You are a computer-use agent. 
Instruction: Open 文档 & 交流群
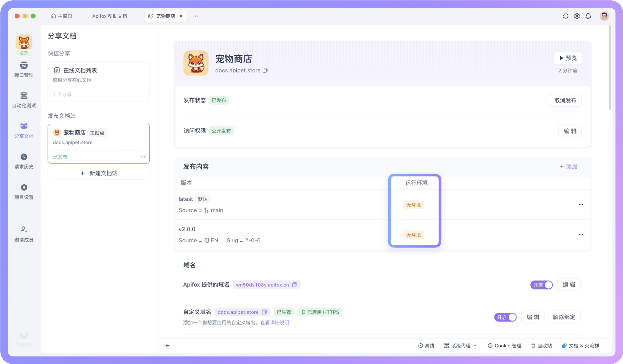coord(580,346)
